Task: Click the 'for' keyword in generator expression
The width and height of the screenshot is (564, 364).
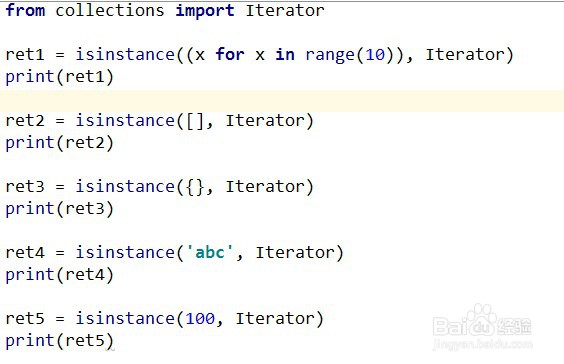Action: coord(230,54)
